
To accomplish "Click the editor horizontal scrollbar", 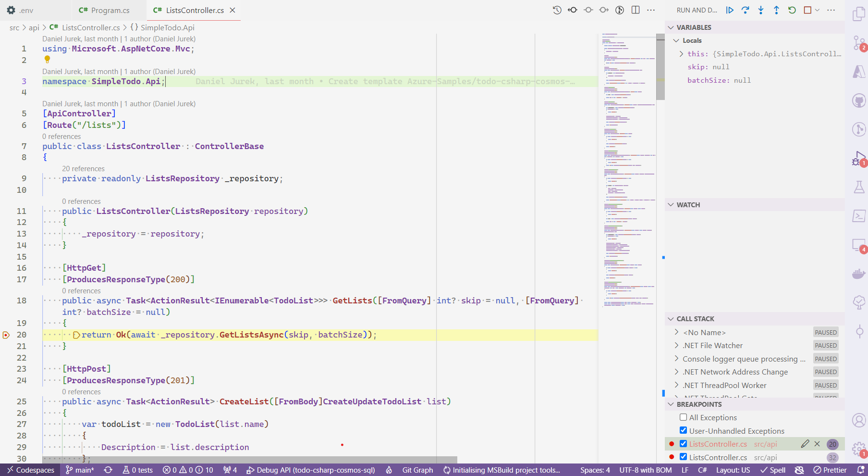I will click(x=250, y=460).
